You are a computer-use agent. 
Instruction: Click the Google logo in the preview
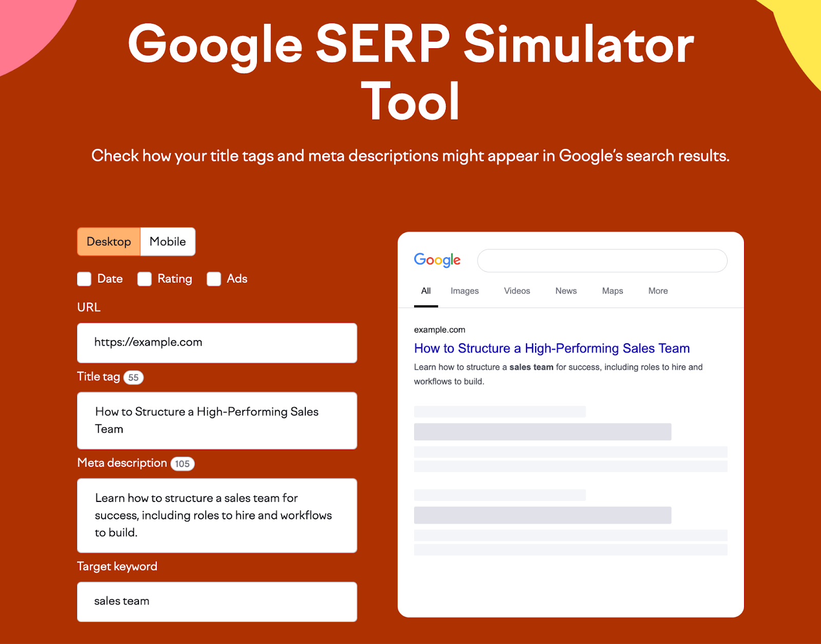436,260
